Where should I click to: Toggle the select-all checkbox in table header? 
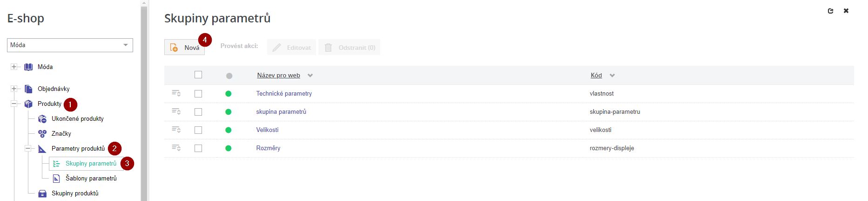tap(198, 75)
